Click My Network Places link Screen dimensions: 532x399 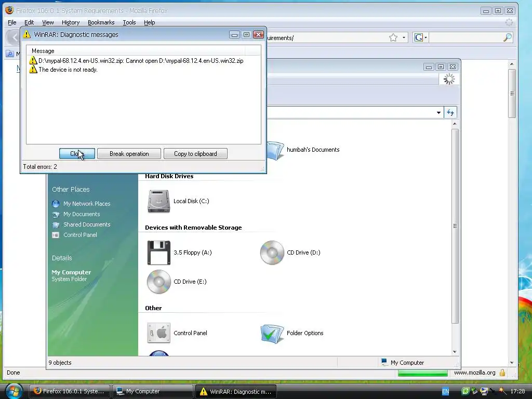pyautogui.click(x=87, y=204)
